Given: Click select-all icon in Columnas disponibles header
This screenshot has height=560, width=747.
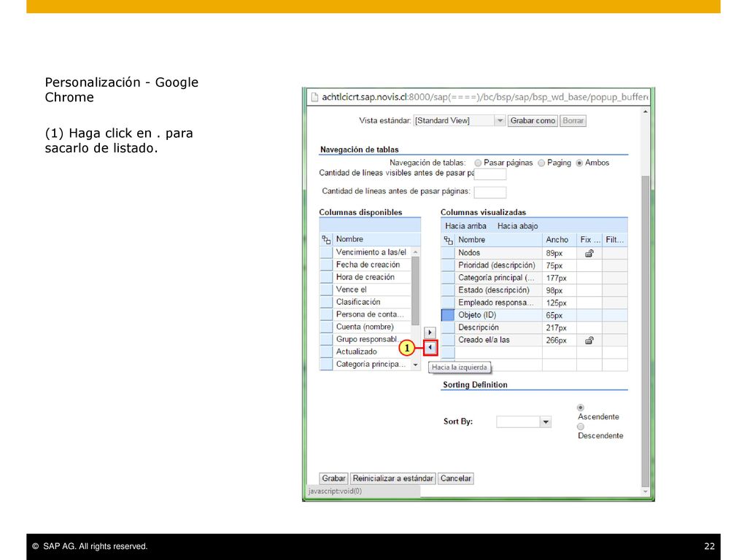Looking at the screenshot, I should [326, 239].
